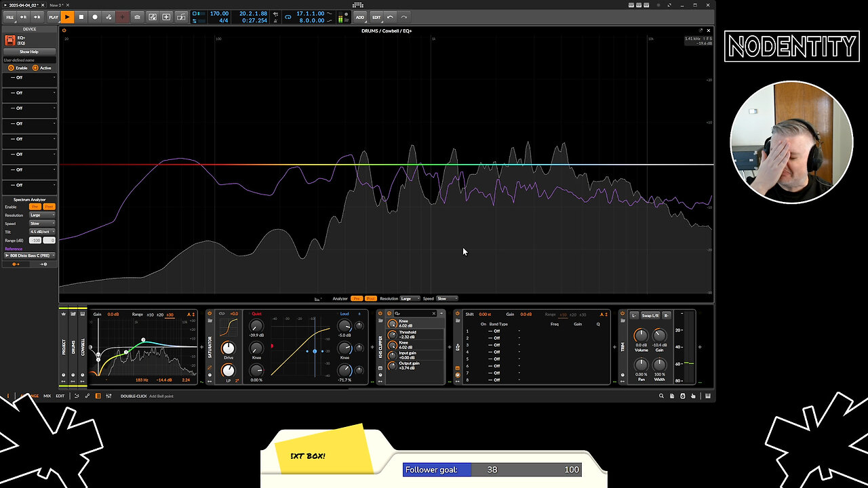The image size is (868, 488).
Task: Click the Trim L- invert button
Action: tap(634, 315)
